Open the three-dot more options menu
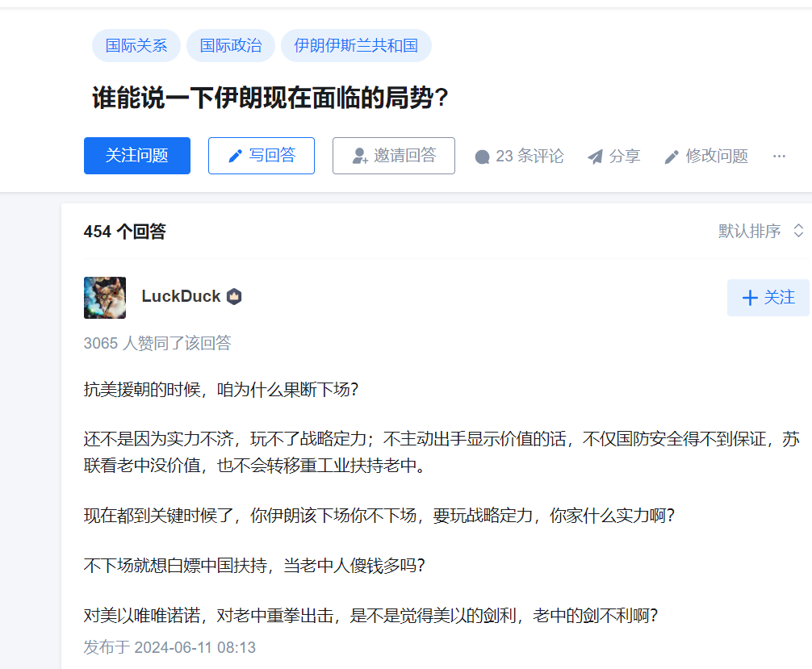The height and width of the screenshot is (669, 812). (779, 156)
